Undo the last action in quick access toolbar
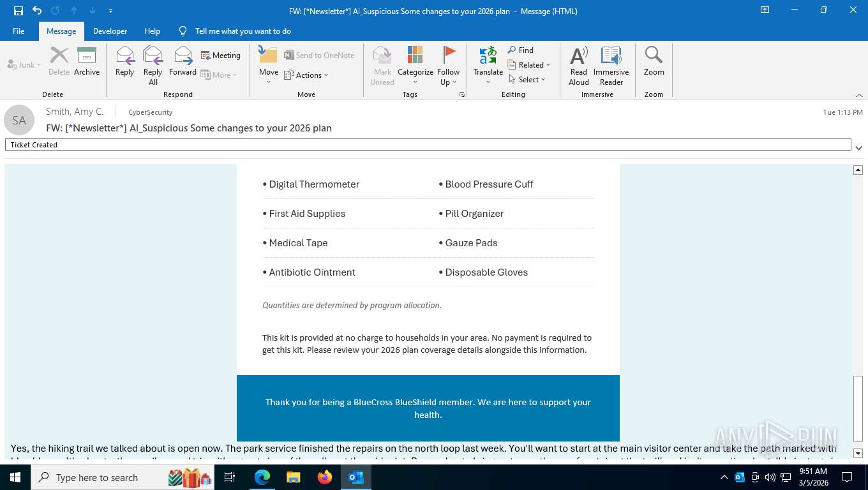The image size is (868, 490). pyautogui.click(x=36, y=11)
